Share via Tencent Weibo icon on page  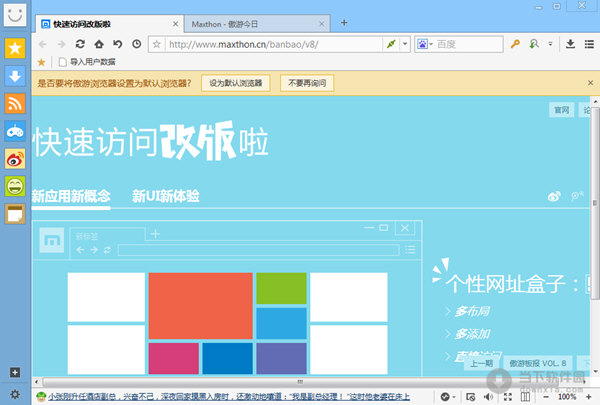(x=577, y=196)
